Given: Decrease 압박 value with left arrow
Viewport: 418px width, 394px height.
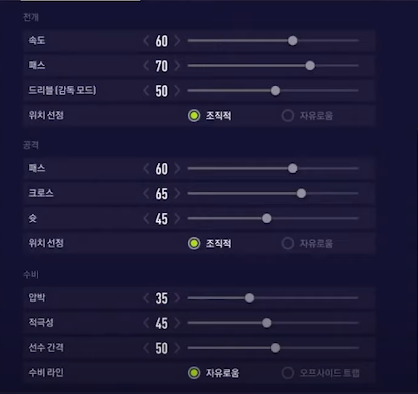Looking at the screenshot, I should (146, 298).
